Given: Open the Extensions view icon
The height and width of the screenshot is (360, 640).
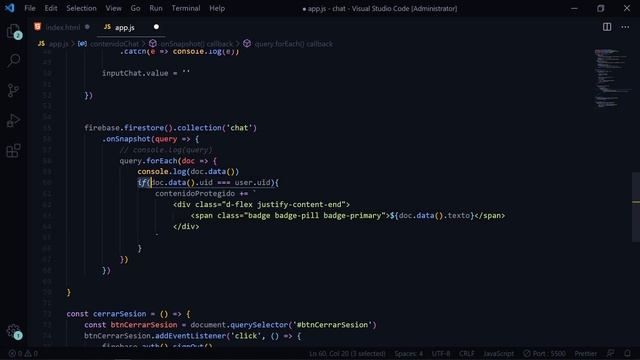Looking at the screenshot, I should [x=13, y=151].
